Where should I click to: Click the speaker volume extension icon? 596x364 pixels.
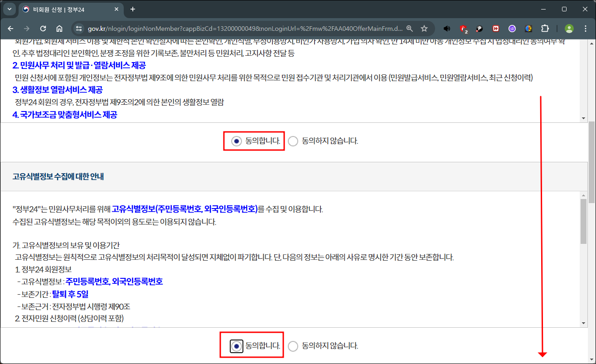point(447,29)
